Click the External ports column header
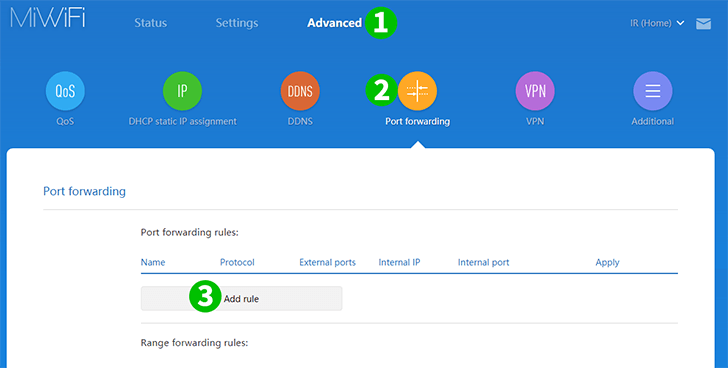Viewport: 728px width, 368px height. 327,262
